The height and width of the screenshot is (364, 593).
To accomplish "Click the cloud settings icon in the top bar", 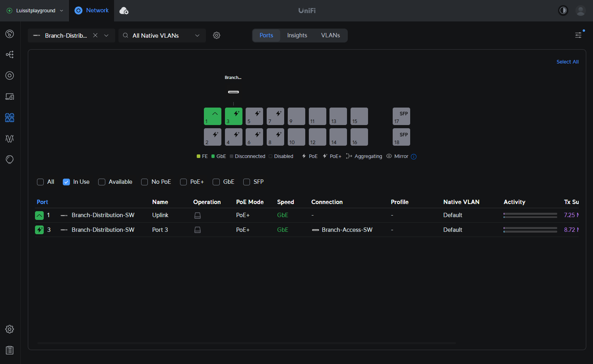I will coord(124,11).
